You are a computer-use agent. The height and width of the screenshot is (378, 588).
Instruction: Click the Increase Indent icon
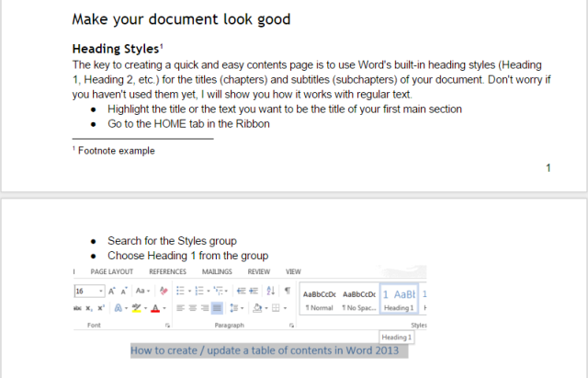[254, 291]
